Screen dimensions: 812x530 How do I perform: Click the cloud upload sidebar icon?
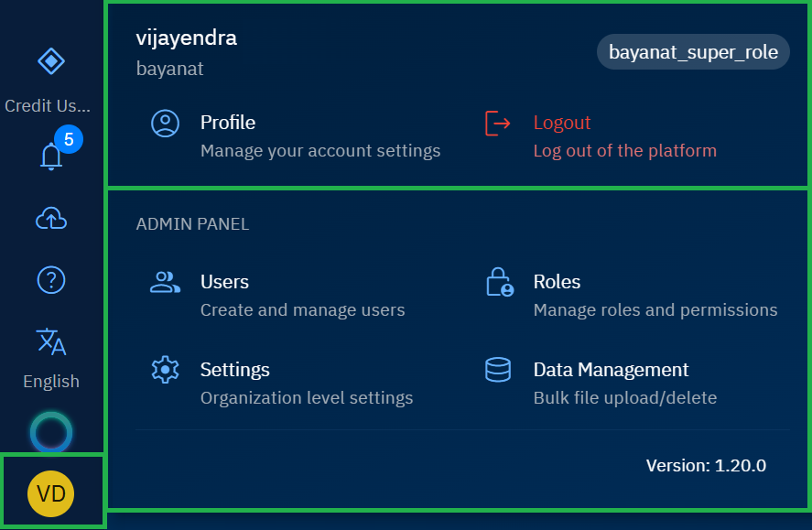tap(51, 219)
